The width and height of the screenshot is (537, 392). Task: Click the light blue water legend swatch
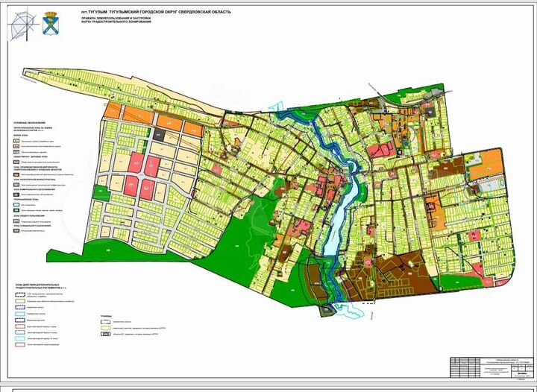16,204
